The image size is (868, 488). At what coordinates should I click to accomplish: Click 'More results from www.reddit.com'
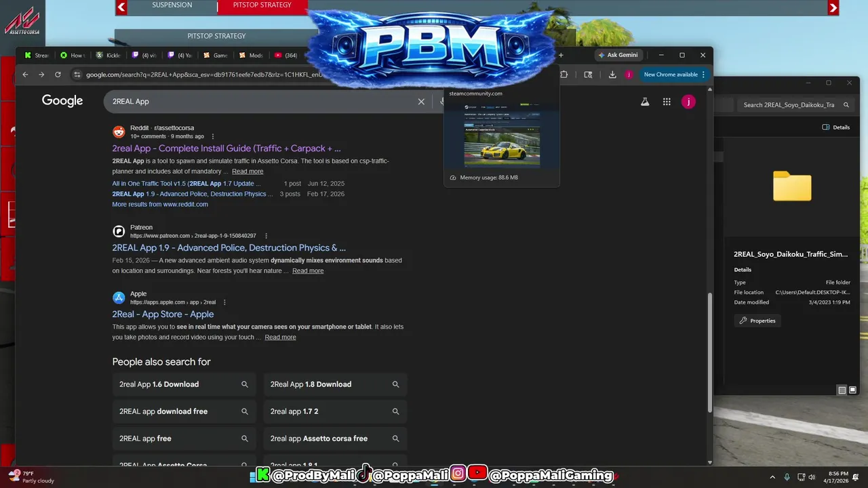pyautogui.click(x=160, y=204)
